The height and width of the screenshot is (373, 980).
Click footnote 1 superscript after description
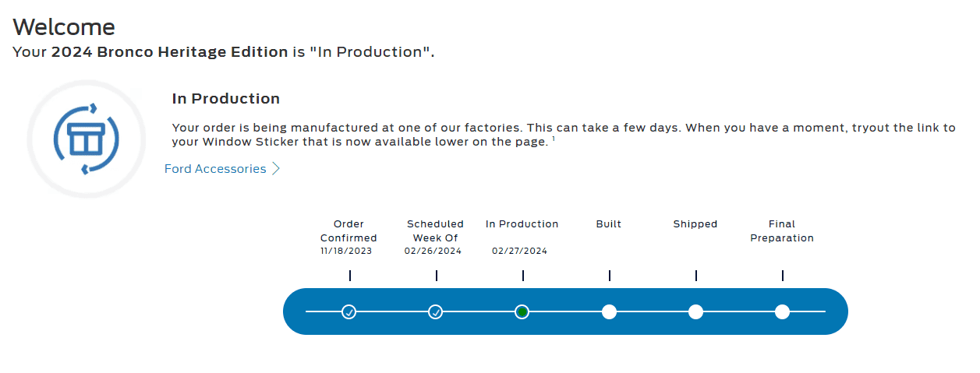pyautogui.click(x=554, y=139)
